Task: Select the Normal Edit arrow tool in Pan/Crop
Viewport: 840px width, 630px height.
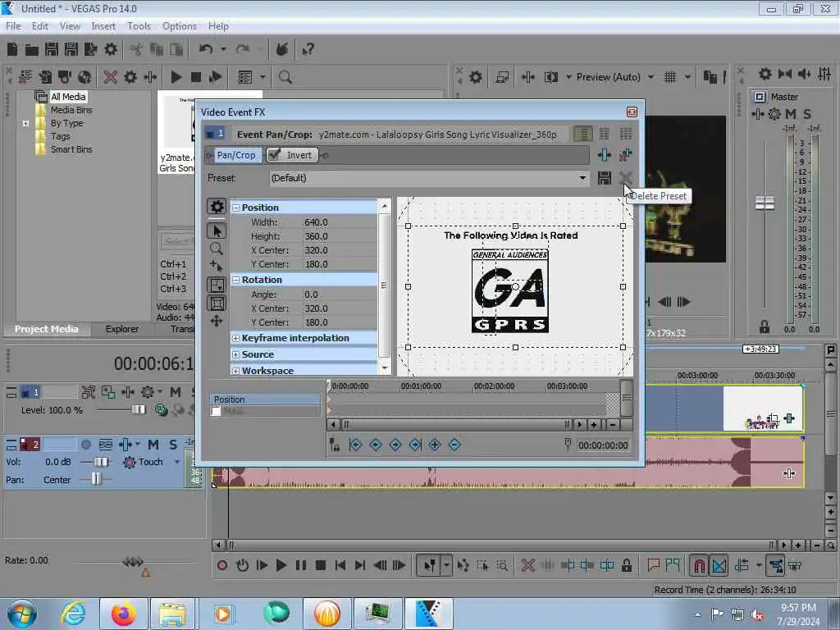Action: point(217,231)
